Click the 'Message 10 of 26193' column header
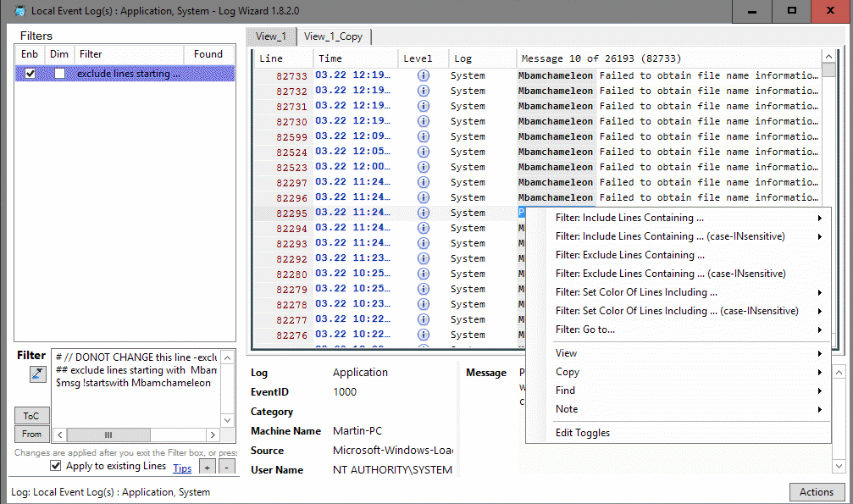This screenshot has height=504, width=853. 668,58
